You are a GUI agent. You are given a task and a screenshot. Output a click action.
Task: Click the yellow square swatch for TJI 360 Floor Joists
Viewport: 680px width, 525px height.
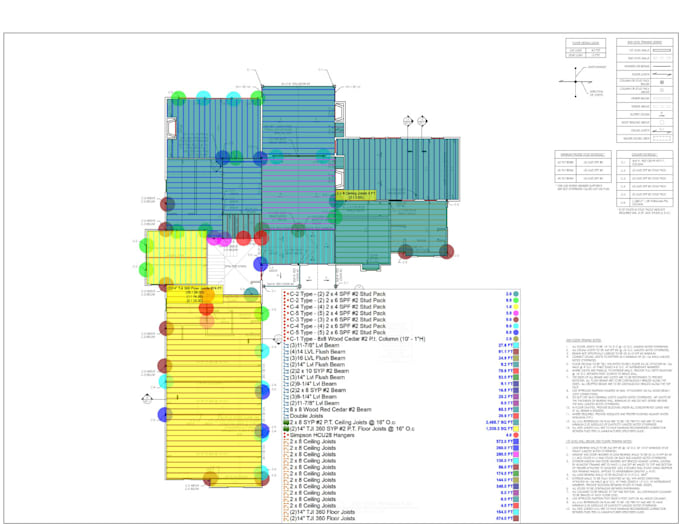516,429
